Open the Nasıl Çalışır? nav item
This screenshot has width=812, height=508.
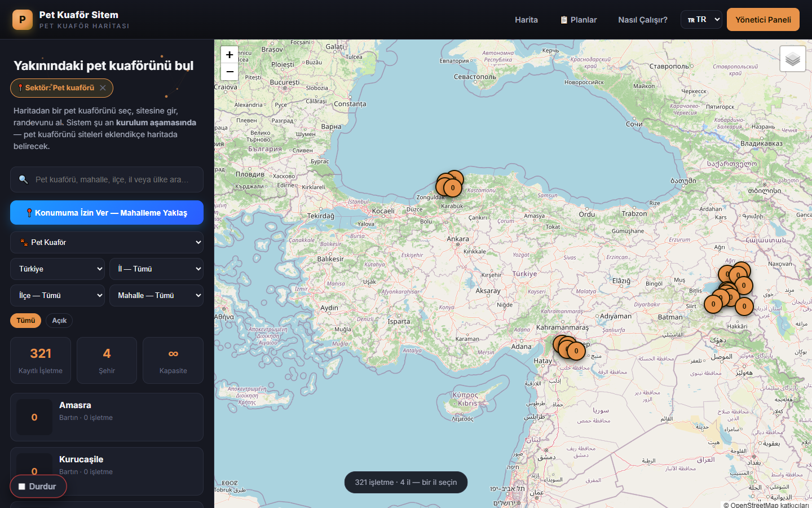(x=643, y=20)
